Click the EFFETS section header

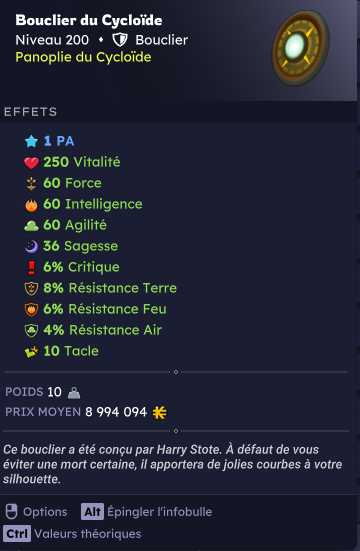tap(31, 112)
